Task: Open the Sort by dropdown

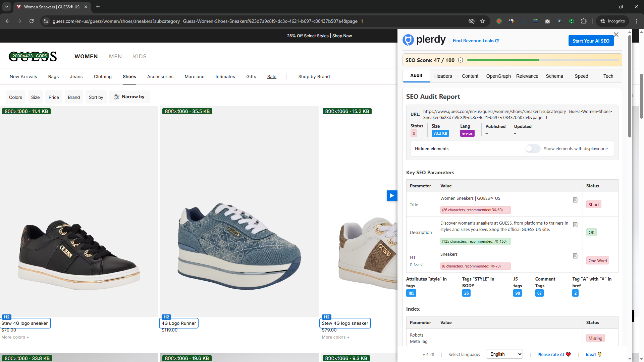Action: coord(96,97)
